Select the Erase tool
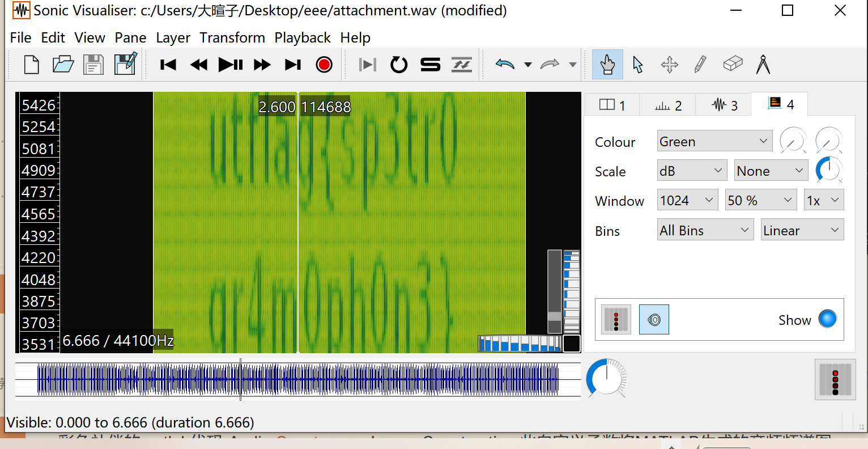The width and height of the screenshot is (868, 449). pyautogui.click(x=733, y=63)
